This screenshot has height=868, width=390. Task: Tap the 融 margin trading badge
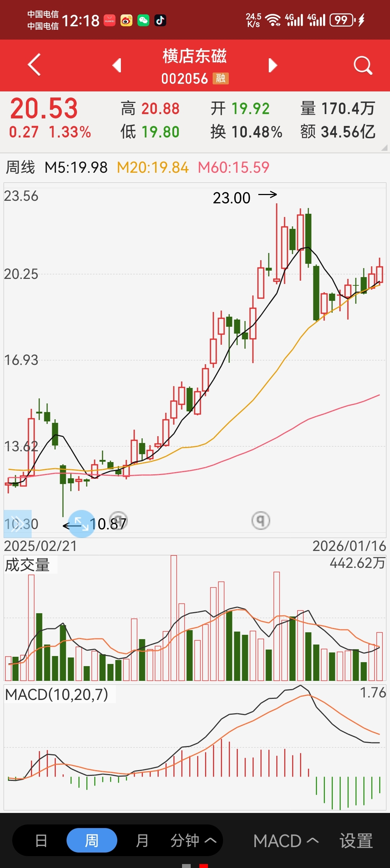tap(221, 78)
